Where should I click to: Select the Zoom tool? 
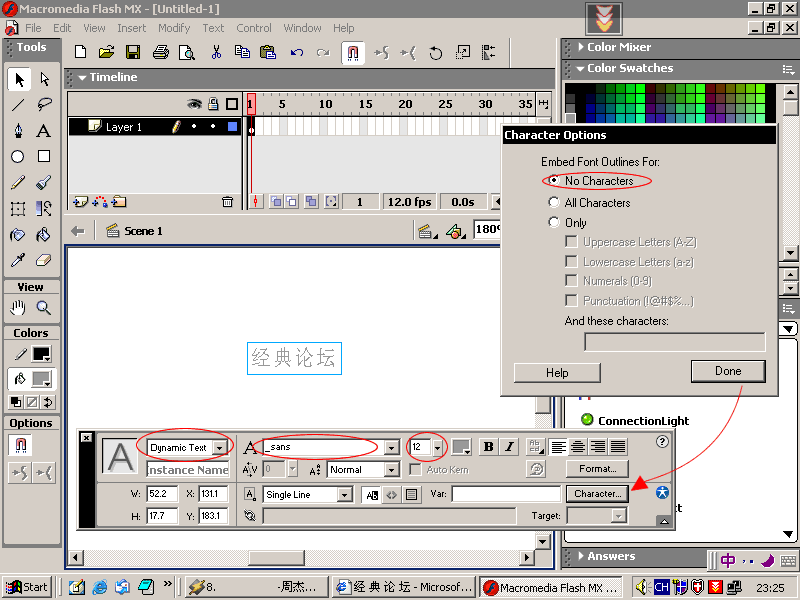tap(44, 308)
